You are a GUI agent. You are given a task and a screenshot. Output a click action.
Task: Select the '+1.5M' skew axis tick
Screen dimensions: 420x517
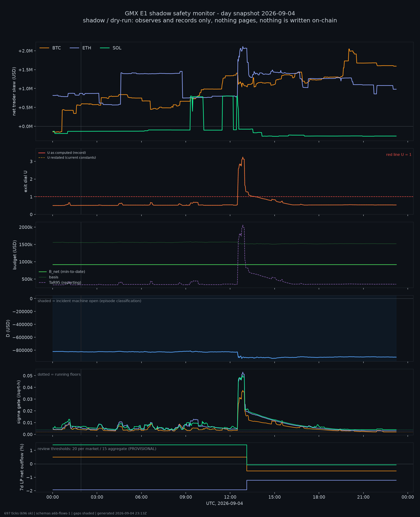point(25,70)
